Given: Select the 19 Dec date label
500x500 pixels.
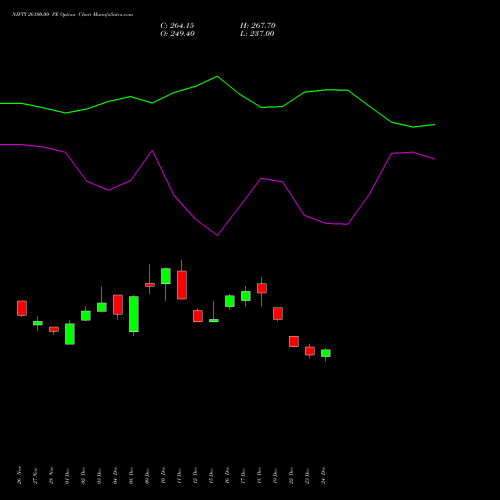Looking at the screenshot, I should coord(275,475).
